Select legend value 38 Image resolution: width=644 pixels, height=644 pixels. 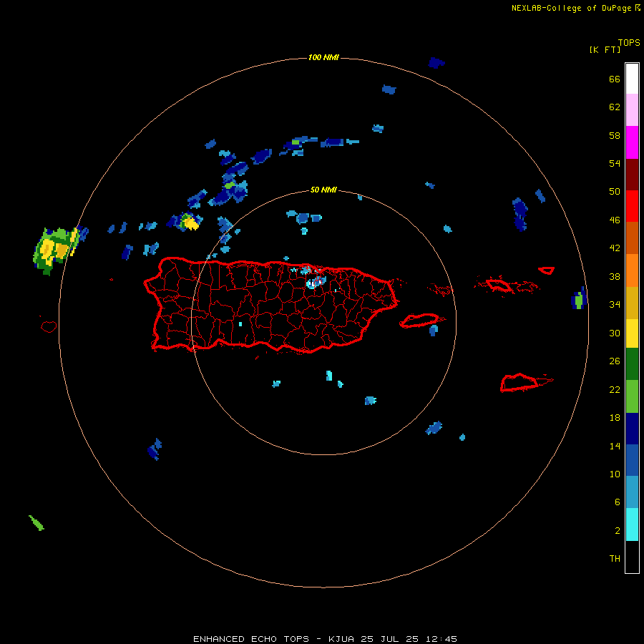(615, 277)
